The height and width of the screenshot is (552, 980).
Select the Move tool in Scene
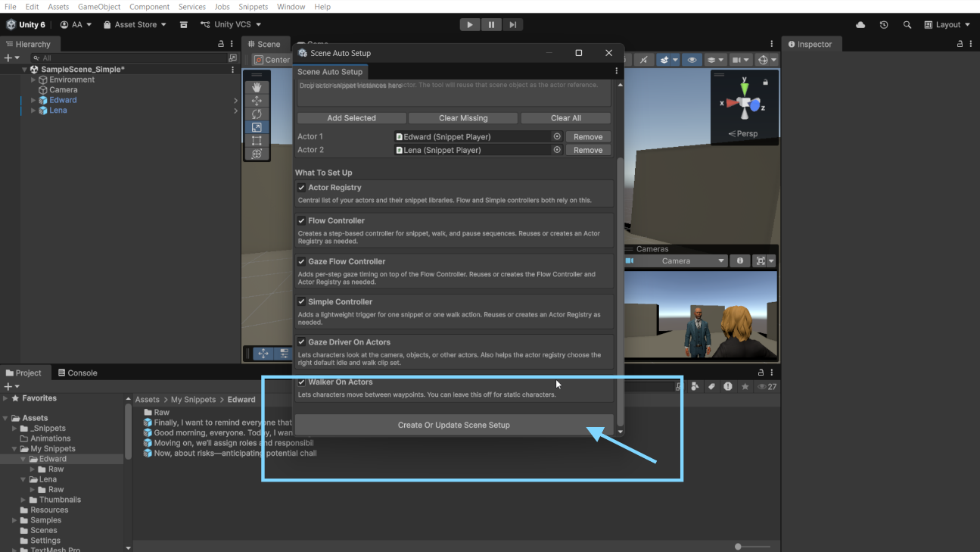click(x=257, y=101)
